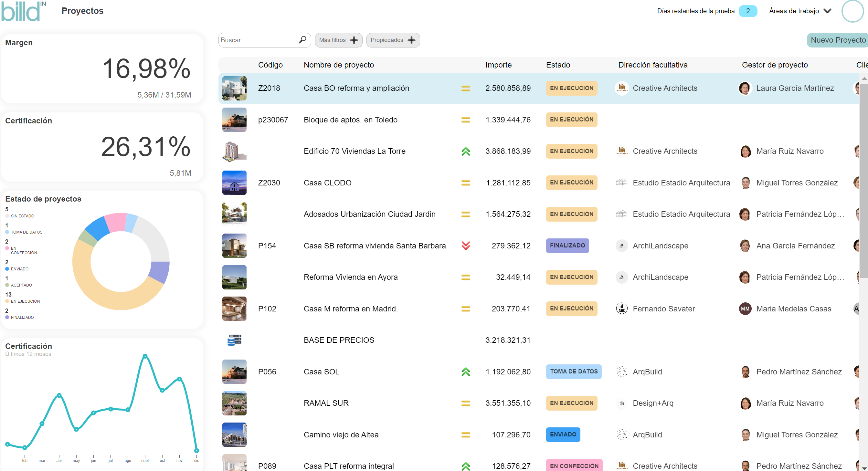Sort table by the Importe column header

[498, 65]
